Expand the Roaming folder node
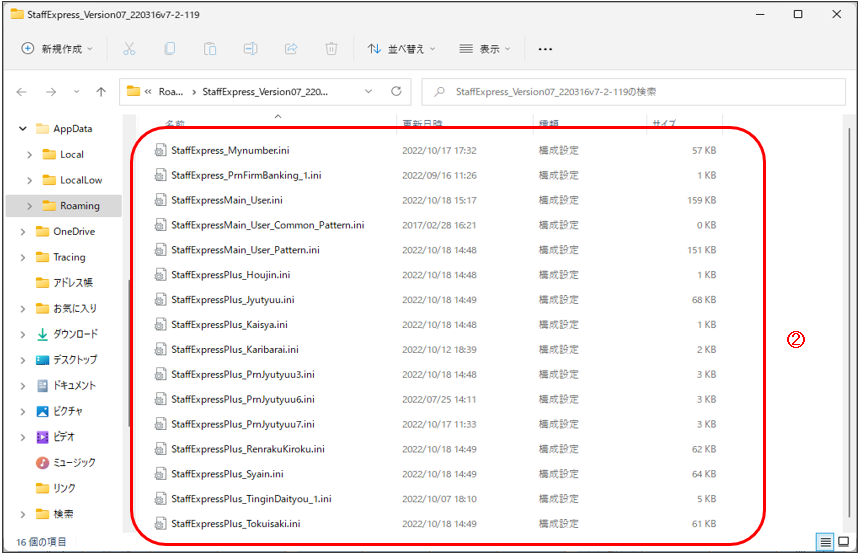The height and width of the screenshot is (555, 859). [30, 206]
